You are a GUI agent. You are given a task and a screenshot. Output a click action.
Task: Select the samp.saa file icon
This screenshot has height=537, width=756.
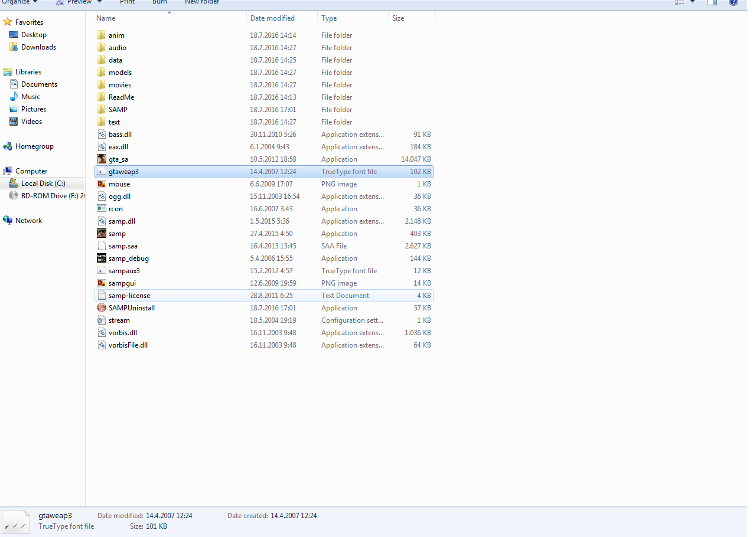pyautogui.click(x=101, y=246)
